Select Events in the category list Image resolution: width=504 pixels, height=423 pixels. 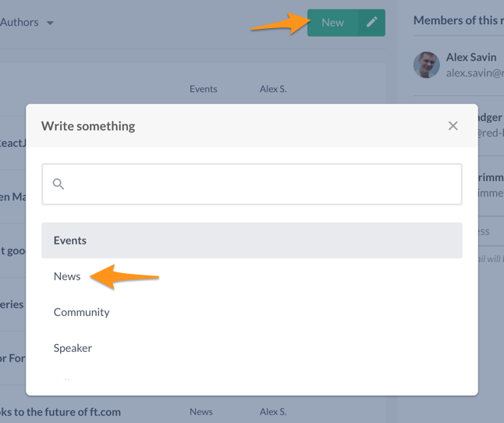[x=251, y=240]
